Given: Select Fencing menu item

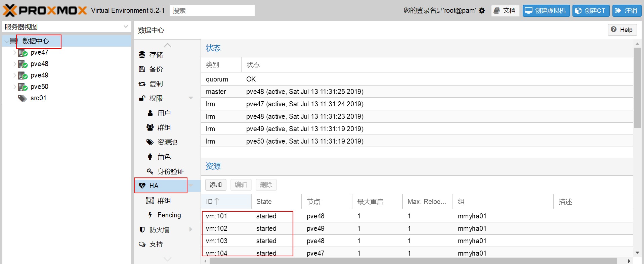Looking at the screenshot, I should [x=167, y=215].
